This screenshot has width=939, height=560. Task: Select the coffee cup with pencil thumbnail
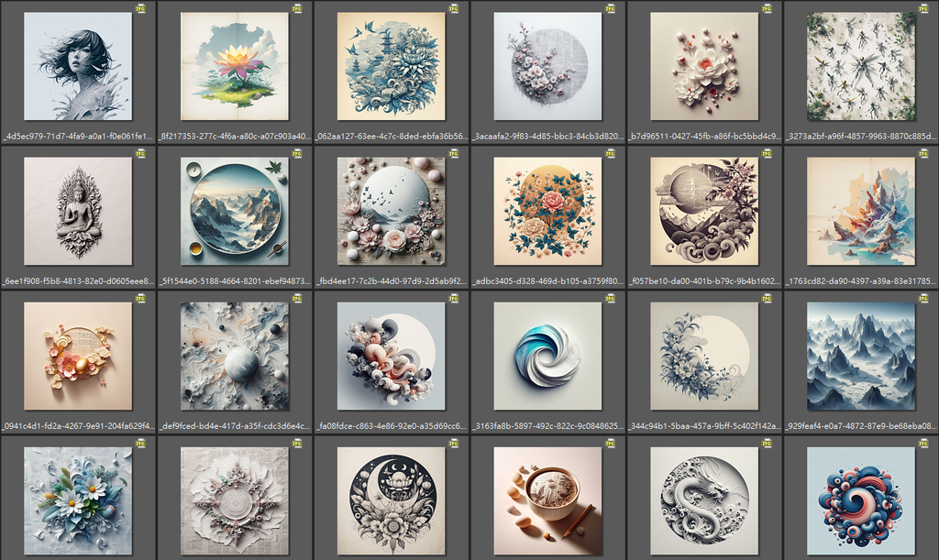(548, 500)
